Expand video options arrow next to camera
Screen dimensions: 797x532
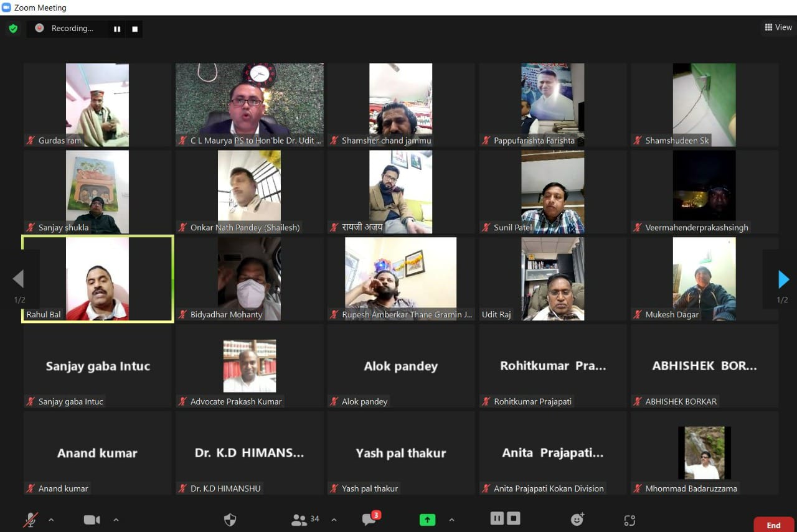click(x=116, y=520)
